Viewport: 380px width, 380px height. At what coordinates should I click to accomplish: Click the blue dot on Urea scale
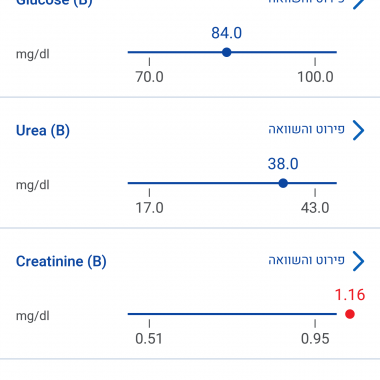(283, 183)
